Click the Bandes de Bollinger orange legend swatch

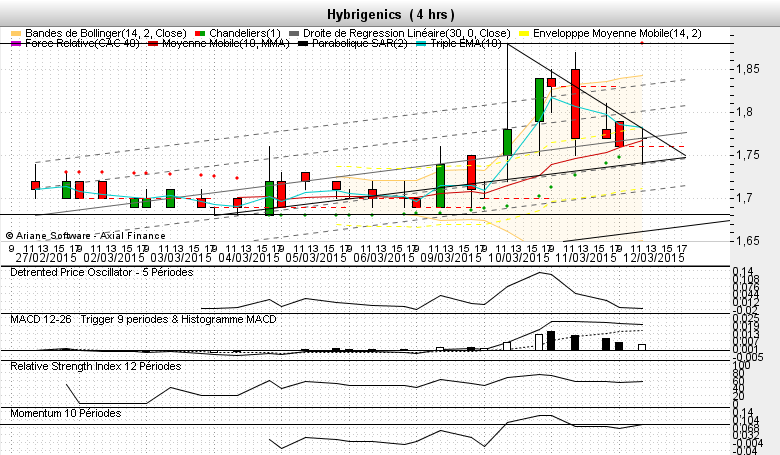(x=14, y=34)
